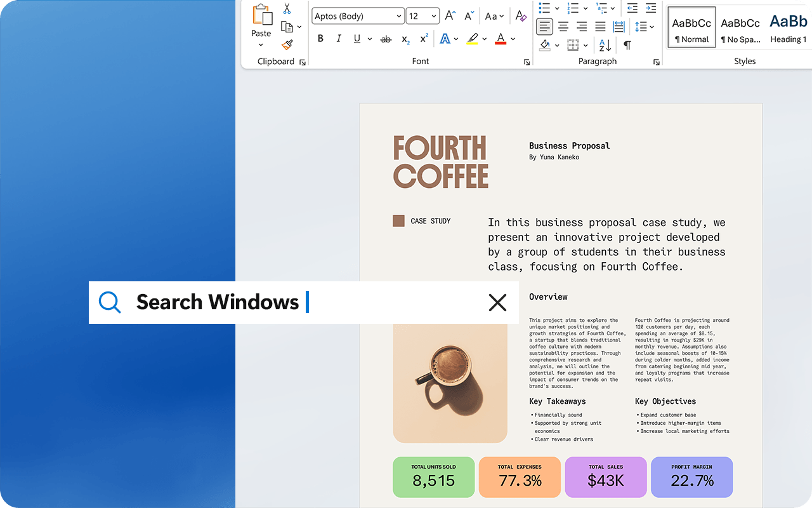Clear the search with the X button
The height and width of the screenshot is (508, 812).
click(x=497, y=303)
